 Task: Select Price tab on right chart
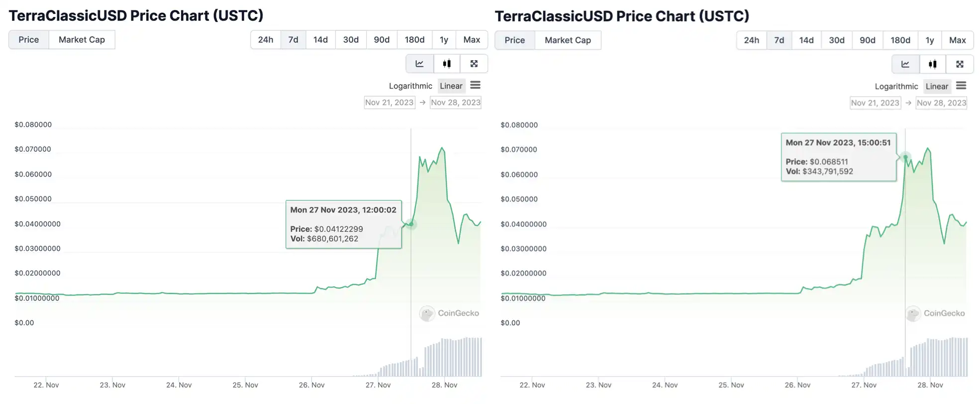click(515, 40)
